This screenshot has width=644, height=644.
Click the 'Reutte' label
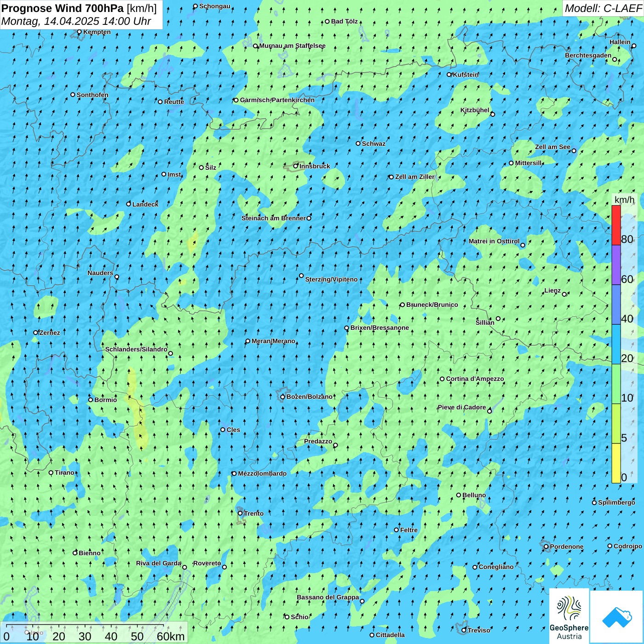click(174, 102)
